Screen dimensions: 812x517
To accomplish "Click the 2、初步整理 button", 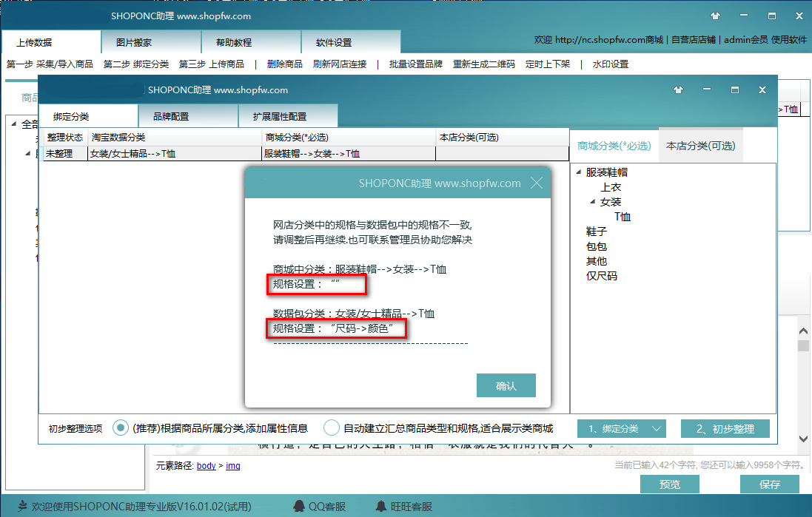I will [x=725, y=428].
